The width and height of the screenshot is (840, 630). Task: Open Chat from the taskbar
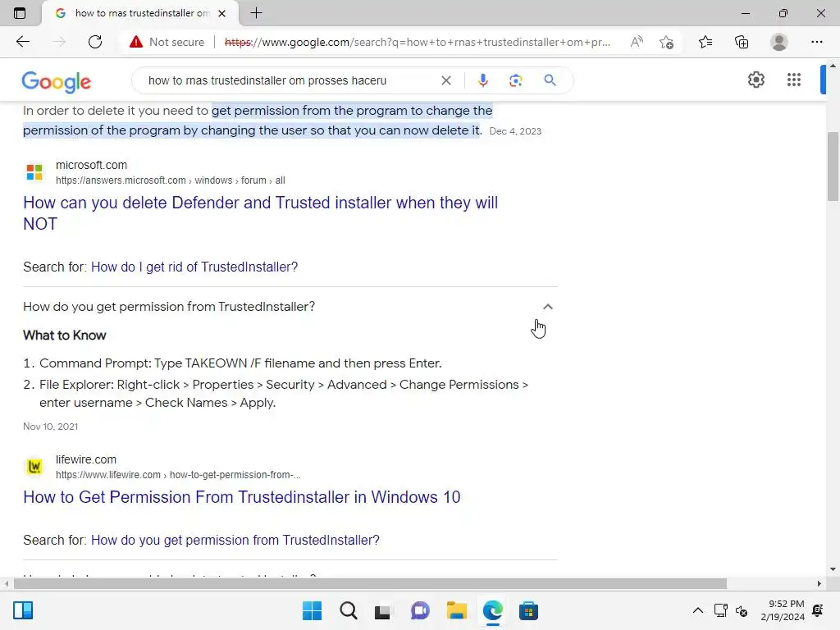420,610
